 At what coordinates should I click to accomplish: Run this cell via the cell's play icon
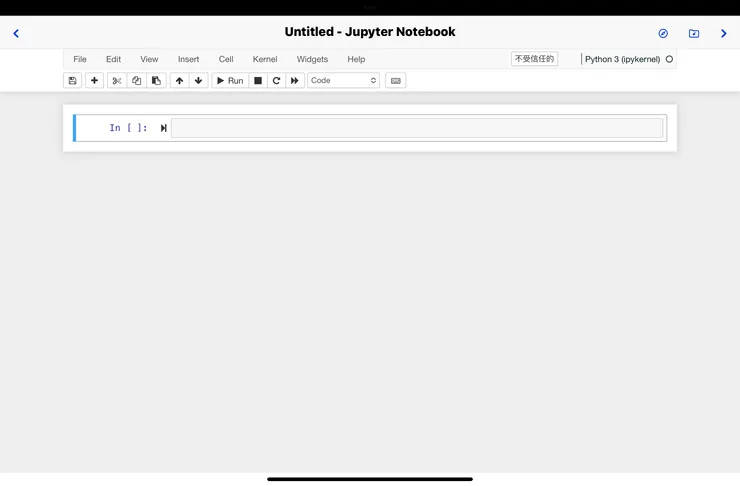(163, 128)
